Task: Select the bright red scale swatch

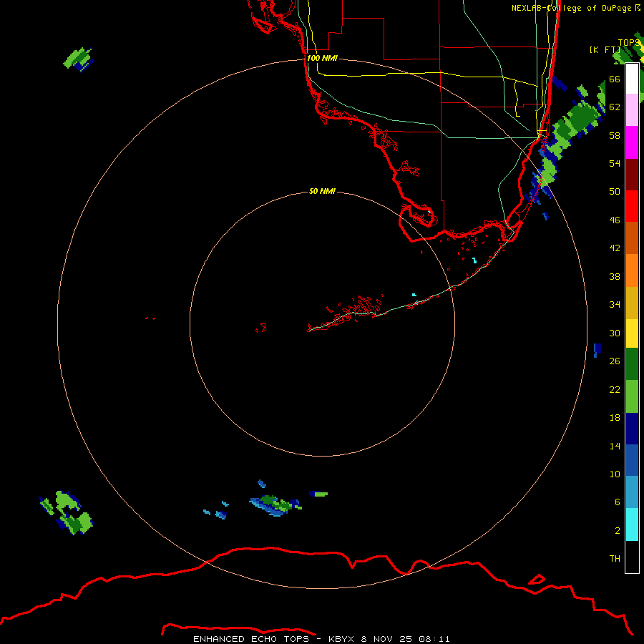Action: click(x=632, y=206)
